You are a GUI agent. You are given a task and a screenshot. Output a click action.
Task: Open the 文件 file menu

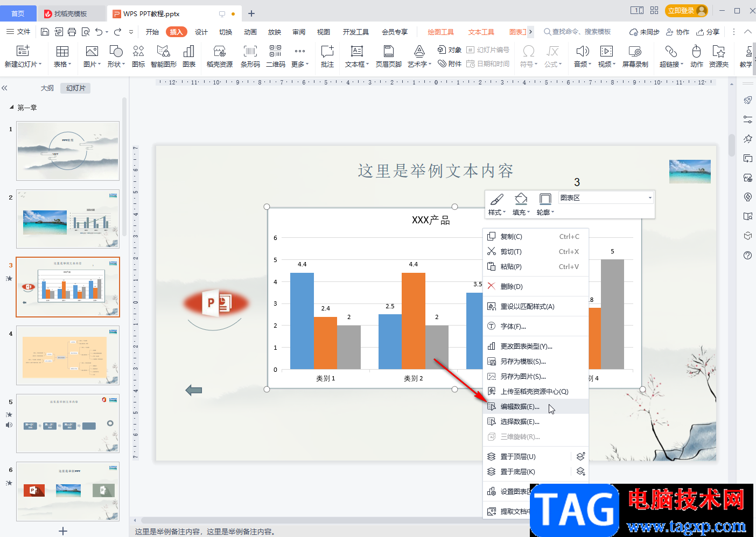pyautogui.click(x=18, y=32)
